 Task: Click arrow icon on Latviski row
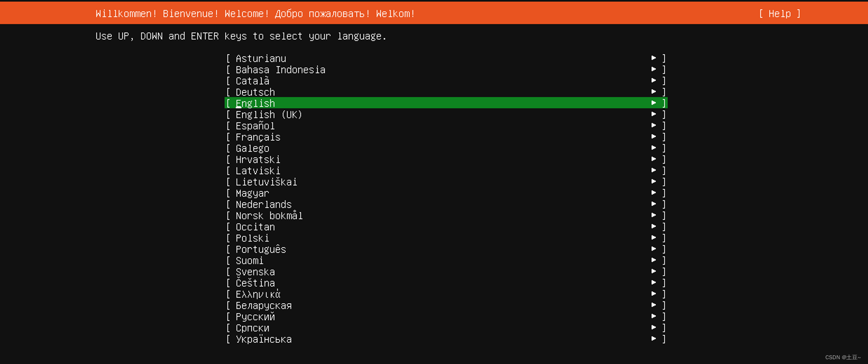(654, 170)
